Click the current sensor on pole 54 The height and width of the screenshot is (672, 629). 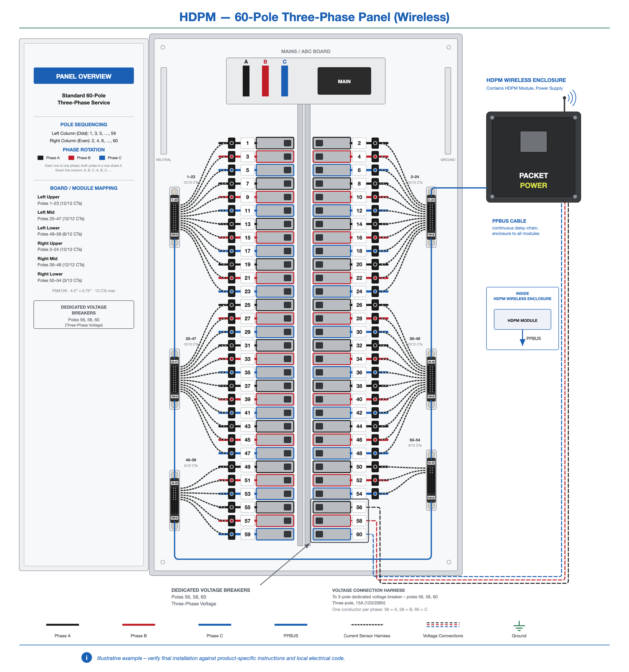(375, 494)
